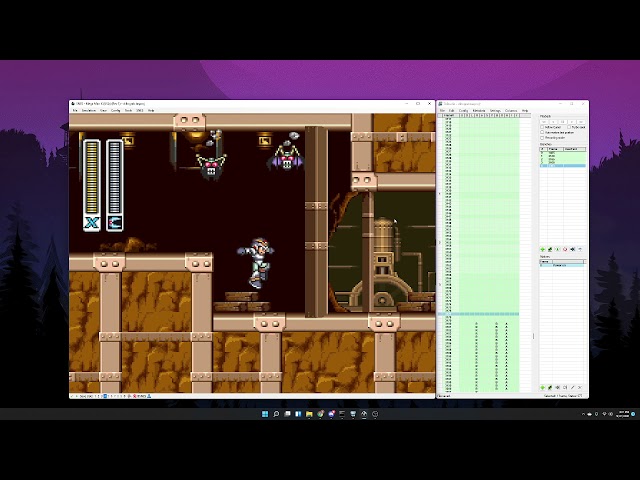Open the View menu in BizHawk window
This screenshot has width=640, height=480.
tap(103, 111)
